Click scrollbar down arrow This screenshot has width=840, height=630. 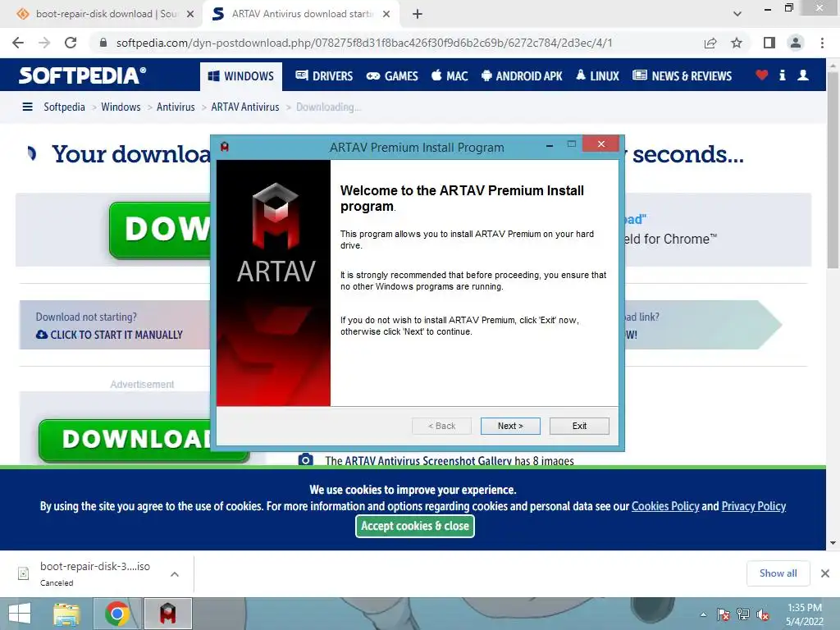(x=833, y=543)
